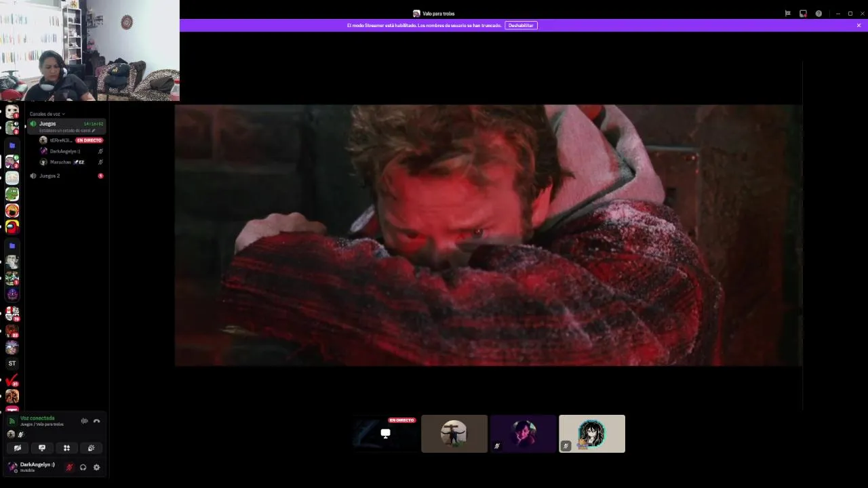Open the server with 76 notification badge
This screenshot has height=488, width=868.
12,313
